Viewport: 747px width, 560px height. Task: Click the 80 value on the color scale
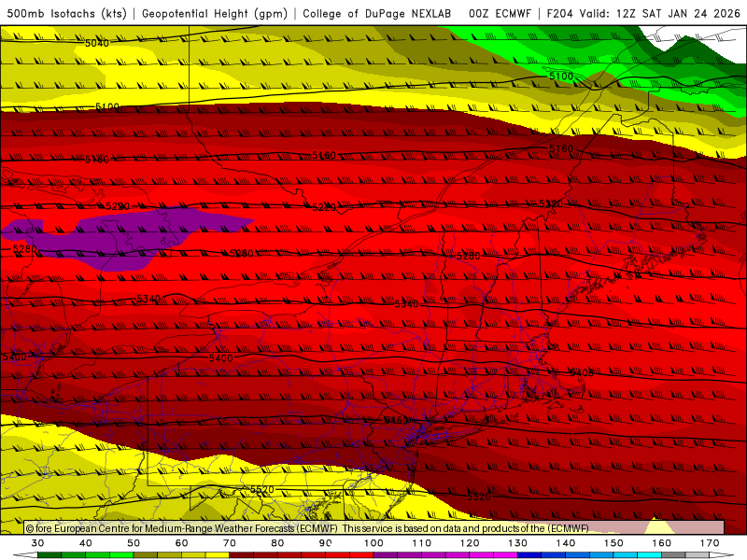point(277,543)
